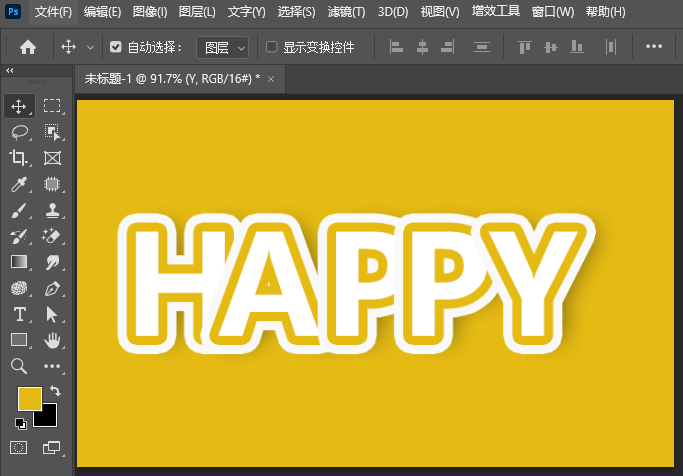Open the 3D(D) menu
The image size is (683, 476).
point(393,12)
